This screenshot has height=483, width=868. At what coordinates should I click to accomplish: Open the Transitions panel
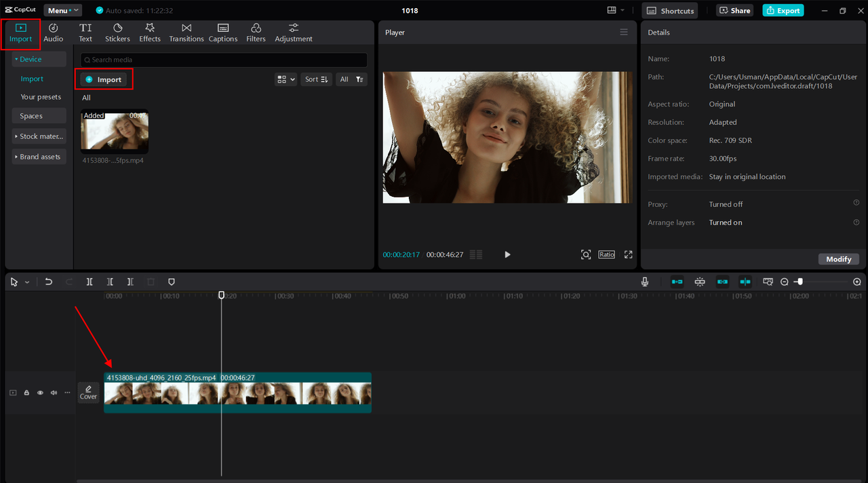(x=186, y=33)
